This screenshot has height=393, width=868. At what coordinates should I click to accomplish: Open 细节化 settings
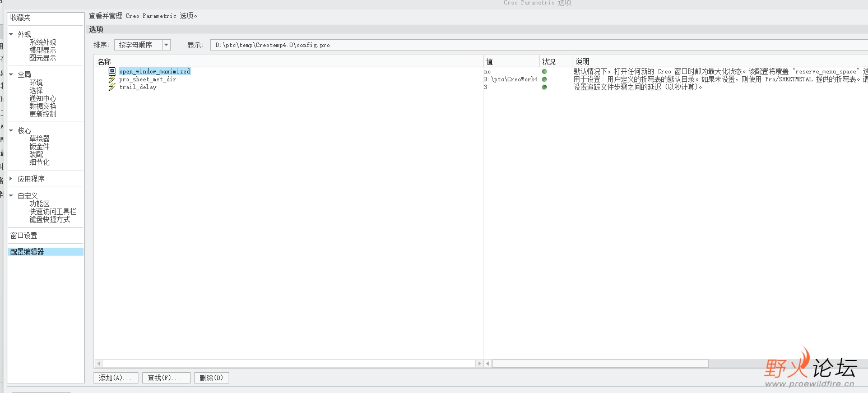click(39, 162)
